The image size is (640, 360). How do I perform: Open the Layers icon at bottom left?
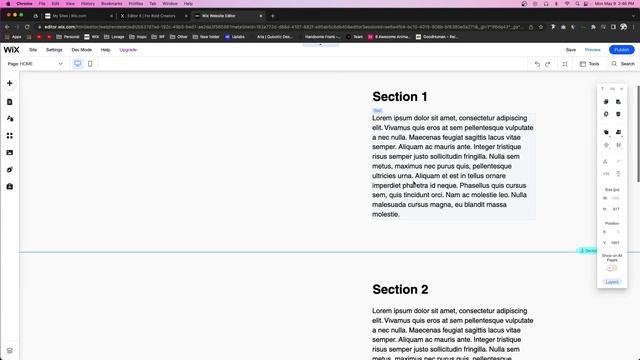coord(10,351)
